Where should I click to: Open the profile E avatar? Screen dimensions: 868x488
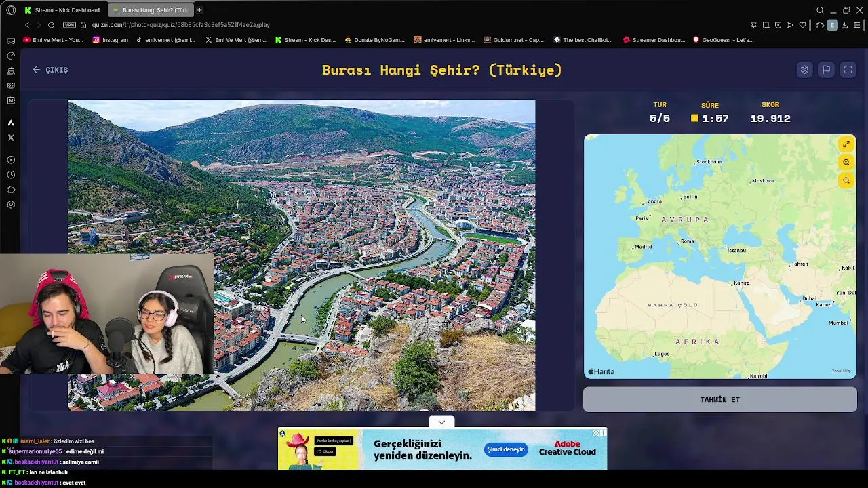coord(832,25)
